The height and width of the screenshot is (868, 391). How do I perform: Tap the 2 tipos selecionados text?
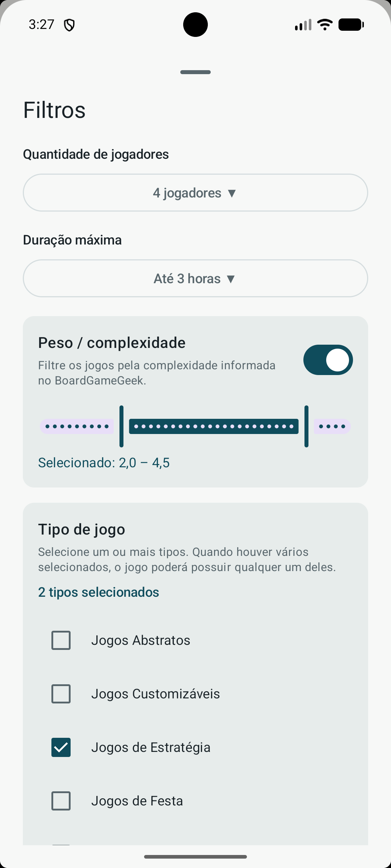coord(98,592)
